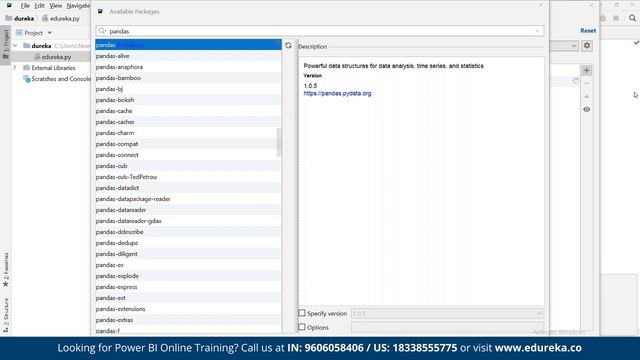The width and height of the screenshot is (640, 360).
Task: Select pandas-alive in the list
Action: pos(188,56)
